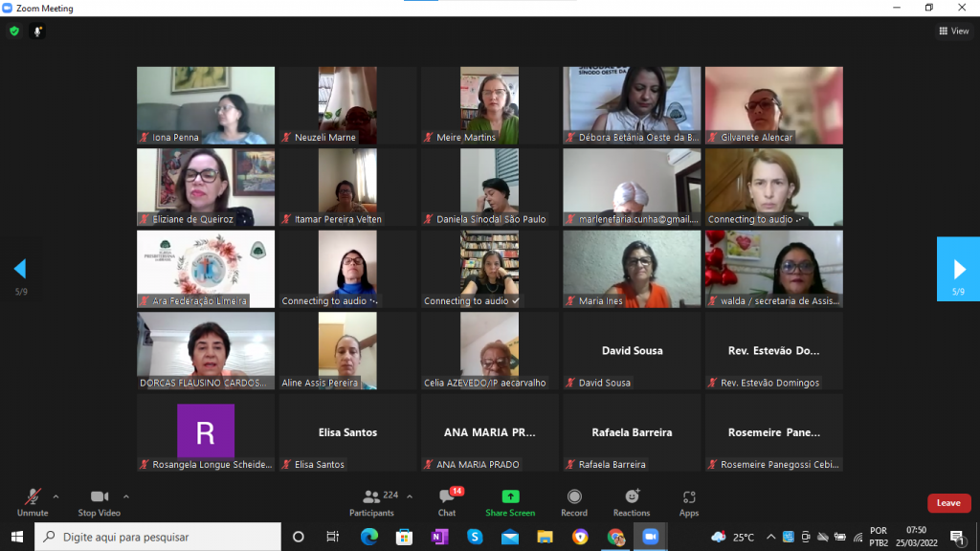Screen dimensions: 980x551
Task: Unmute the microphone
Action: click(33, 502)
